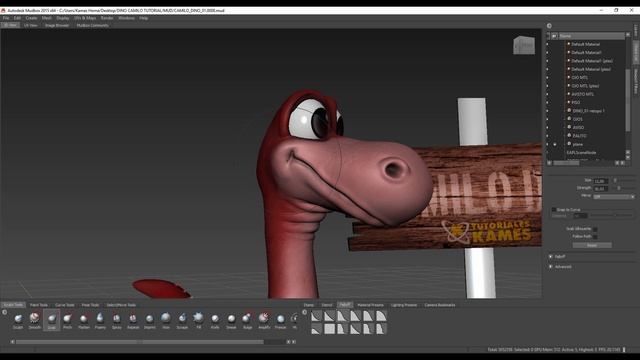The image size is (640, 360).
Task: Open the Lighting Presets tab
Action: point(404,305)
